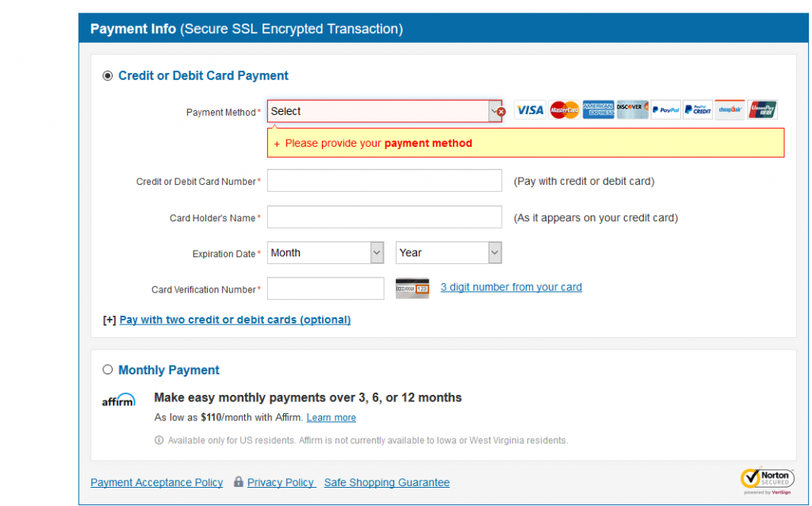Click the American Express logo

pos(598,110)
